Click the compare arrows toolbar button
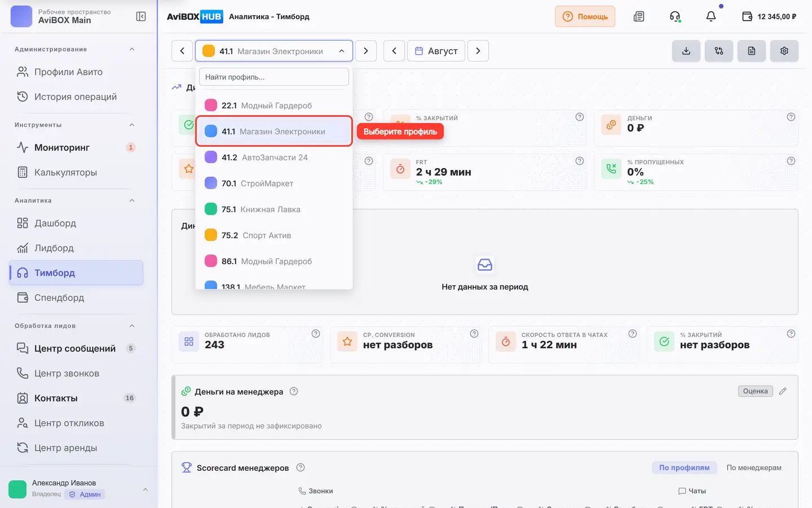The height and width of the screenshot is (508, 812). click(719, 51)
